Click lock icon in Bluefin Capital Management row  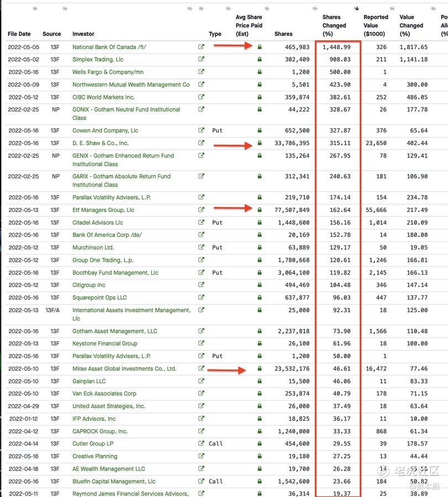pos(259,481)
